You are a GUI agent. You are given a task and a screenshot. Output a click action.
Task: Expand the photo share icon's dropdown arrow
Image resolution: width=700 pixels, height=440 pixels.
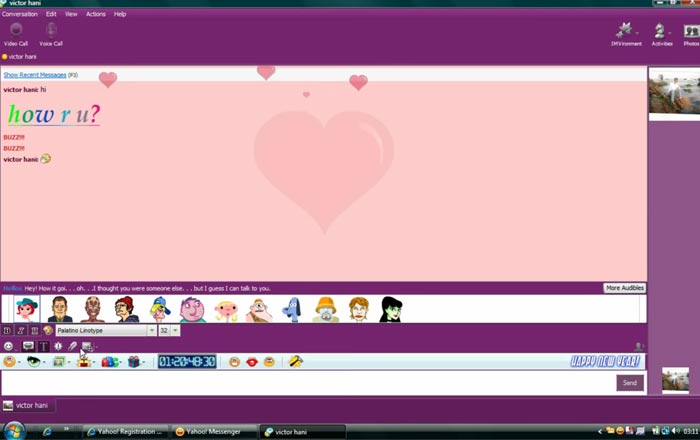tap(96, 347)
